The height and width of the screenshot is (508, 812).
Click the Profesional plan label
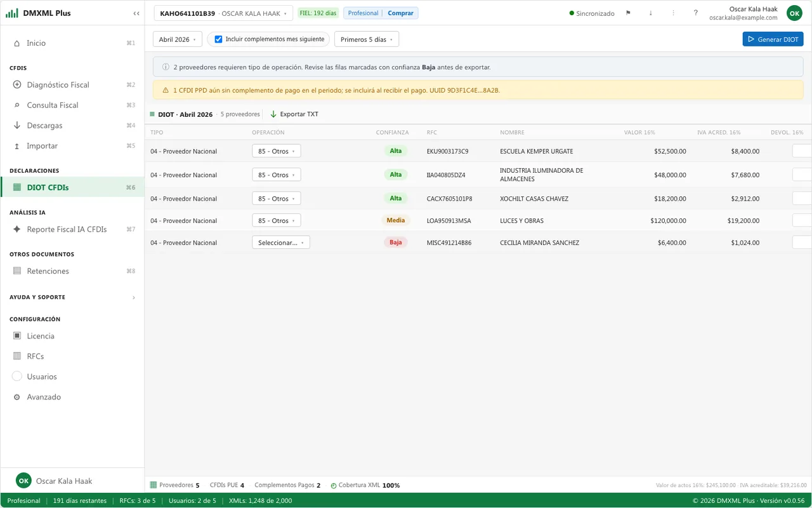tap(363, 13)
